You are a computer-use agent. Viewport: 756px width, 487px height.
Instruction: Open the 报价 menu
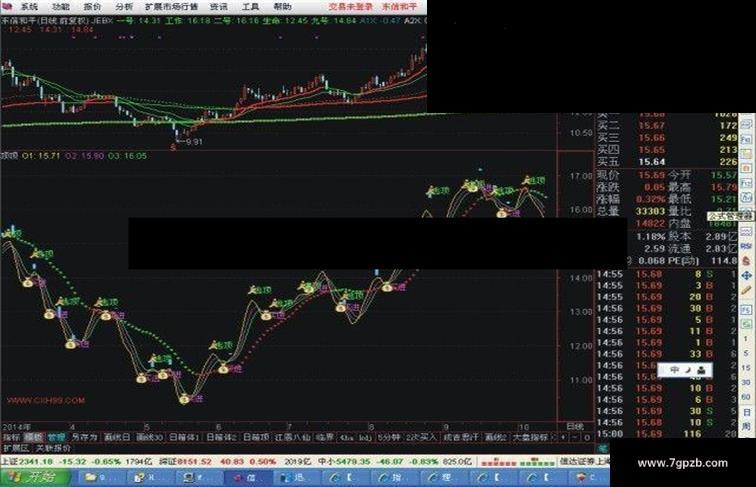tap(92, 7)
